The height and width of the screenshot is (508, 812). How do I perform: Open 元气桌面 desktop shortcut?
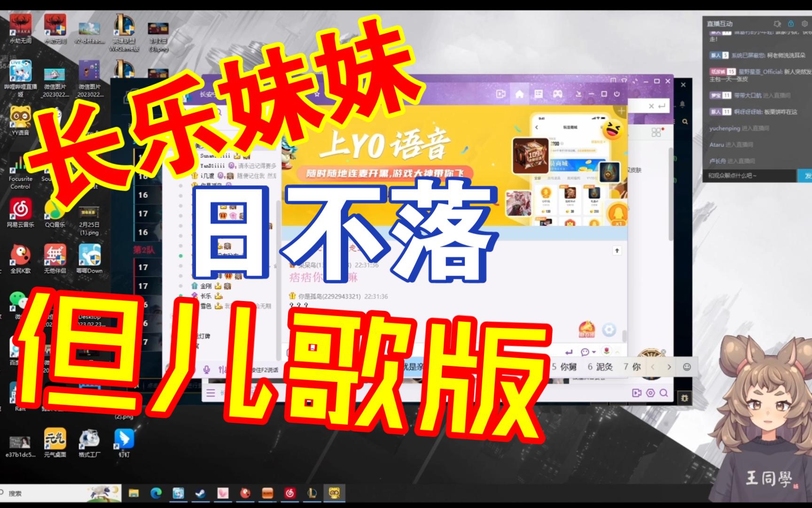(x=55, y=443)
